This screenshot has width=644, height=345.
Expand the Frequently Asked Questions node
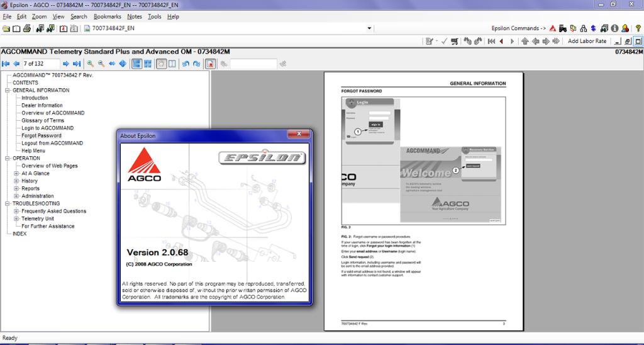point(16,212)
